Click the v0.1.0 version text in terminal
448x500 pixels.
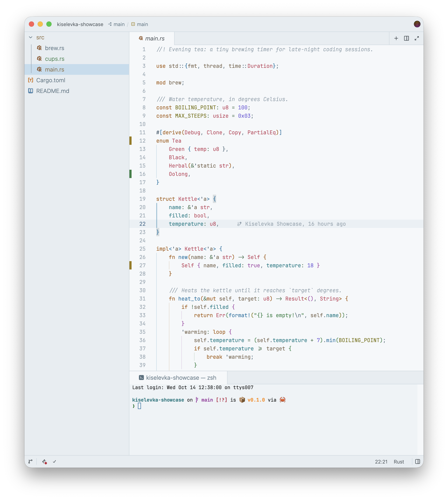(256, 400)
